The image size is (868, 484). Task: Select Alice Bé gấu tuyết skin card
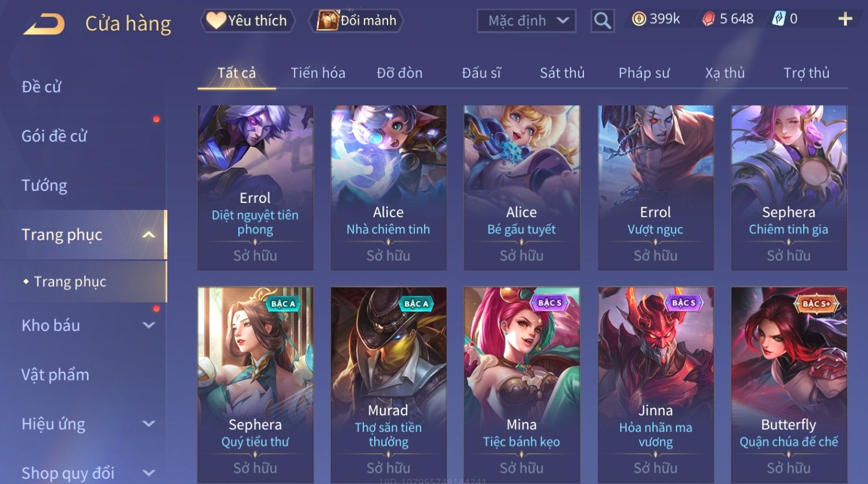(x=521, y=187)
